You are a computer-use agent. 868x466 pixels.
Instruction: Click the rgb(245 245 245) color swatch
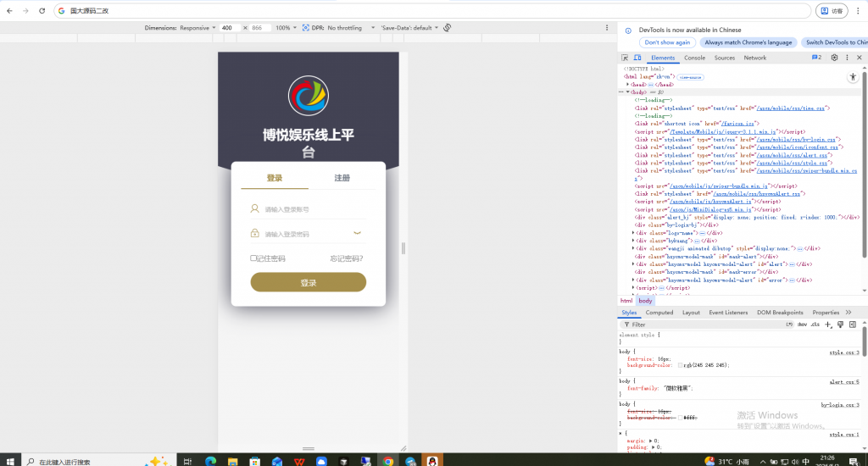tap(681, 365)
